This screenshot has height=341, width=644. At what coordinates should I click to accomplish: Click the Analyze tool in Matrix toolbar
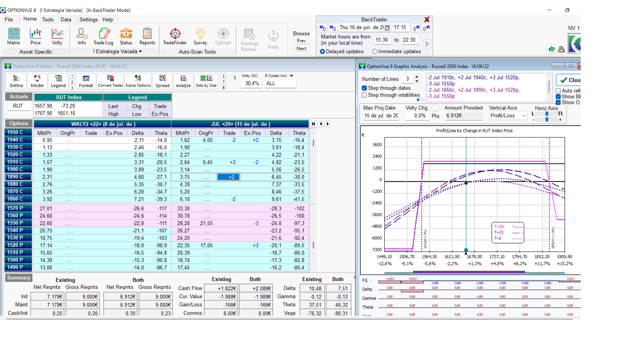coord(183,81)
